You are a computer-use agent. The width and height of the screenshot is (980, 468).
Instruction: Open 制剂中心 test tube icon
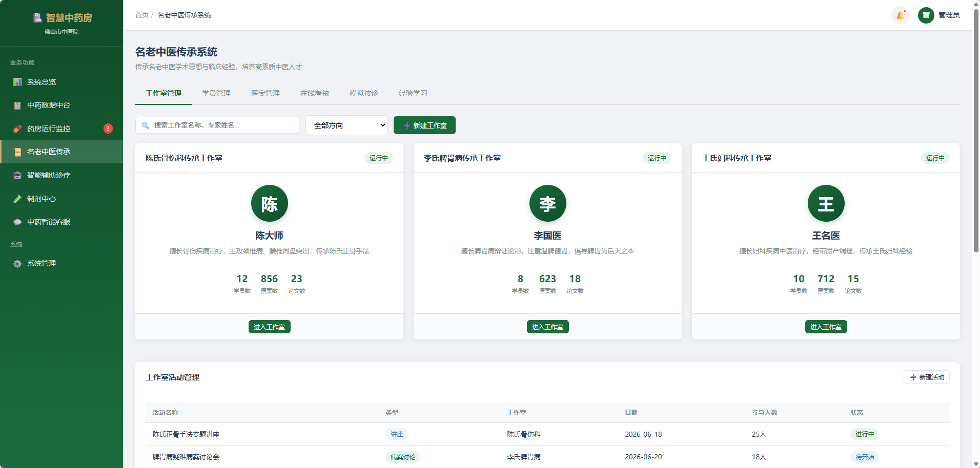coord(17,199)
